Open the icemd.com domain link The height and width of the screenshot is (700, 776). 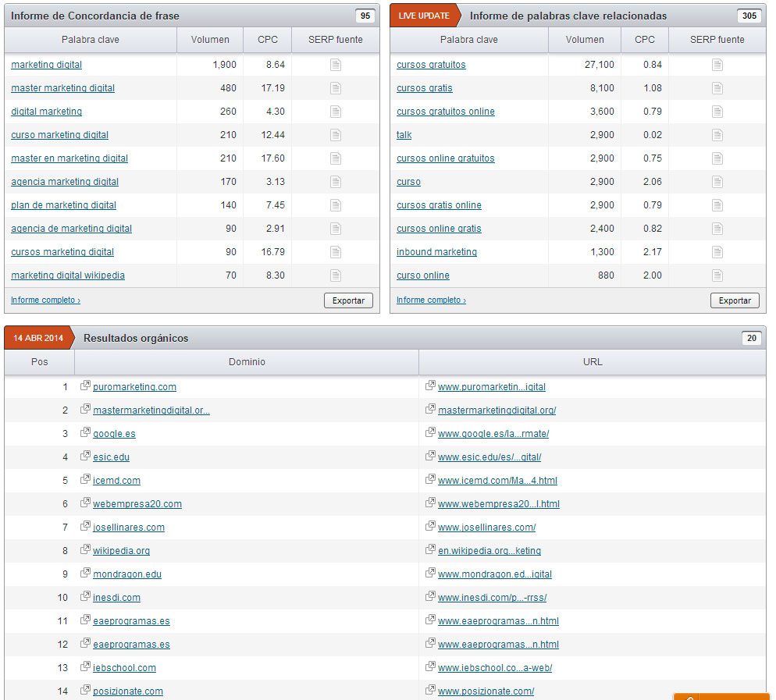(116, 481)
